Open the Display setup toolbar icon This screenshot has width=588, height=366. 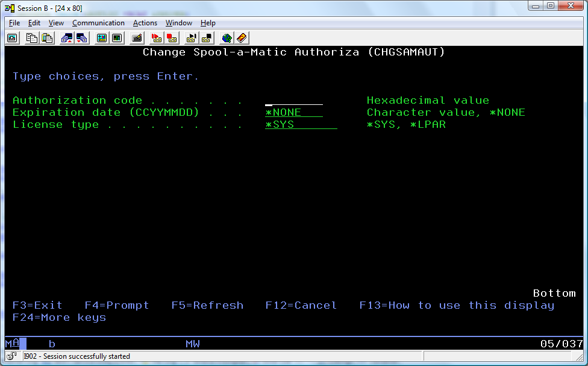coord(102,38)
